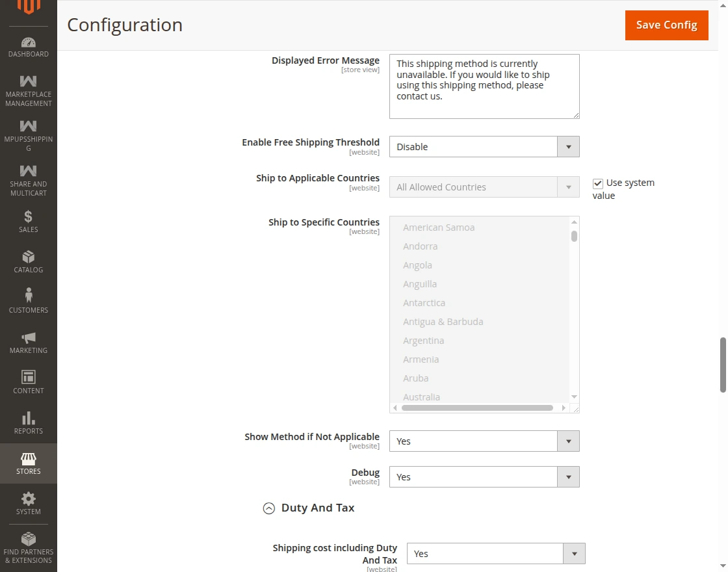Click country list horizontal scrollbar thumb
The height and width of the screenshot is (572, 728).
pos(477,408)
